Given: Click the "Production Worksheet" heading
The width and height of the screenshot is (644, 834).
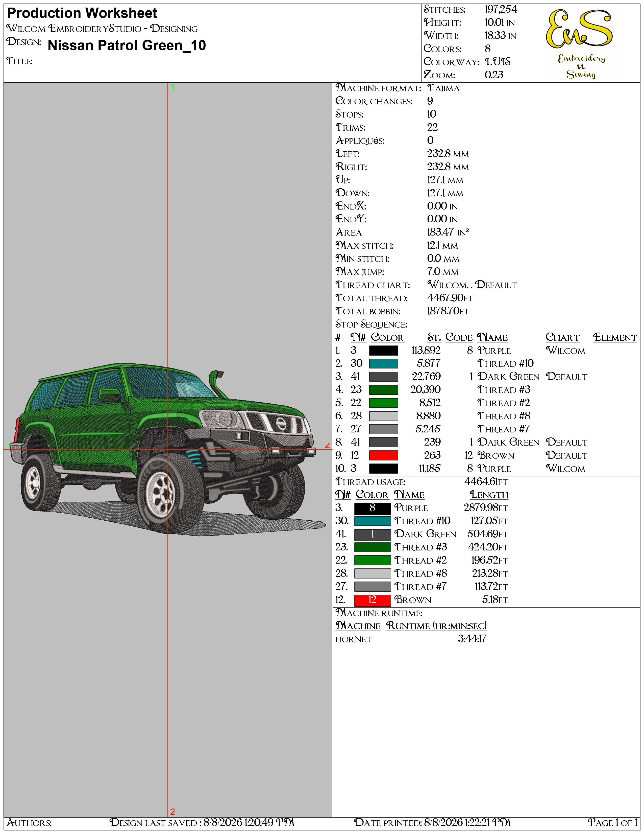Looking at the screenshot, I should tap(82, 13).
